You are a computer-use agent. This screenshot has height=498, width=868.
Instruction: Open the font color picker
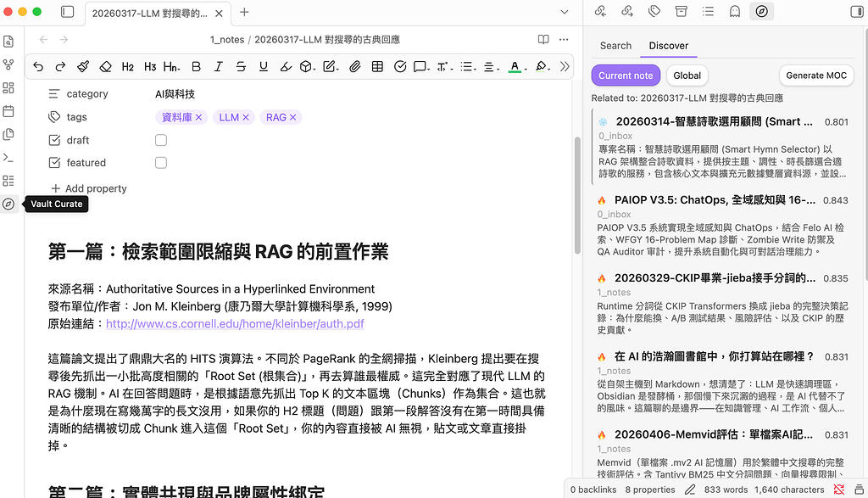517,66
